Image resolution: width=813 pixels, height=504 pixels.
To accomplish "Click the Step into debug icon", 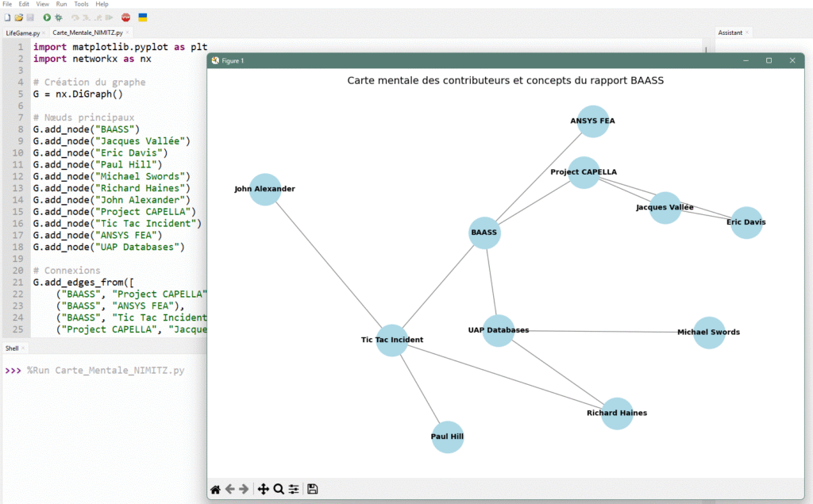I will pyautogui.click(x=86, y=17).
